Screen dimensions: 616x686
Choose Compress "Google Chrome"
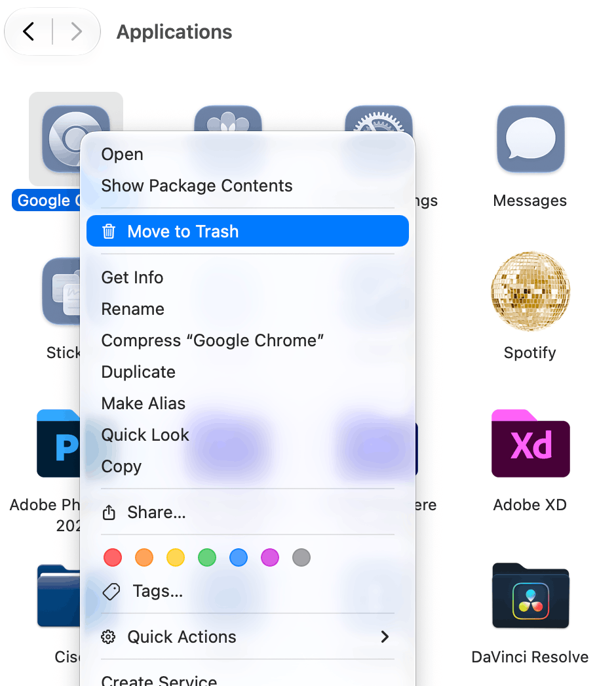(x=248, y=341)
